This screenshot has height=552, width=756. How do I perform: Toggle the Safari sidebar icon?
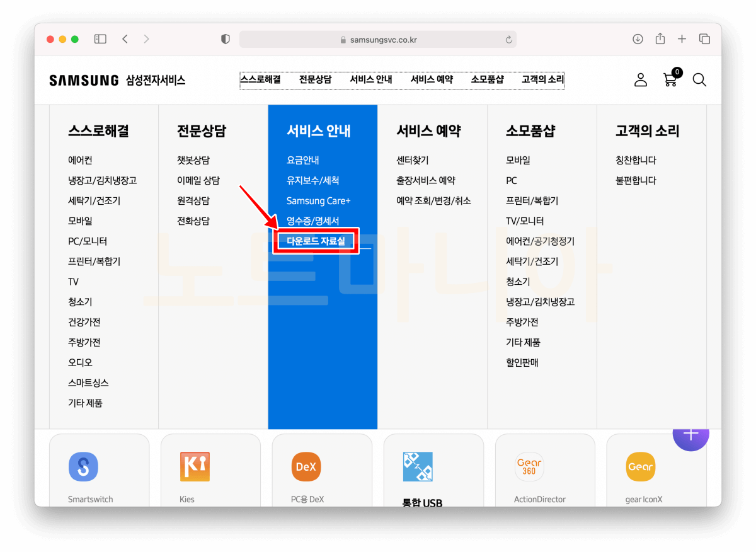pyautogui.click(x=100, y=38)
